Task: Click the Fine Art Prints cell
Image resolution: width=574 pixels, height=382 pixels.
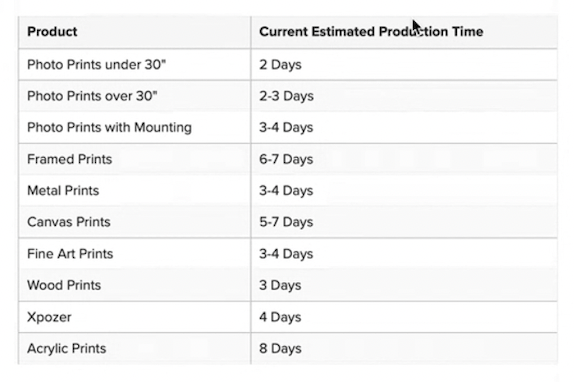Action: click(x=135, y=254)
